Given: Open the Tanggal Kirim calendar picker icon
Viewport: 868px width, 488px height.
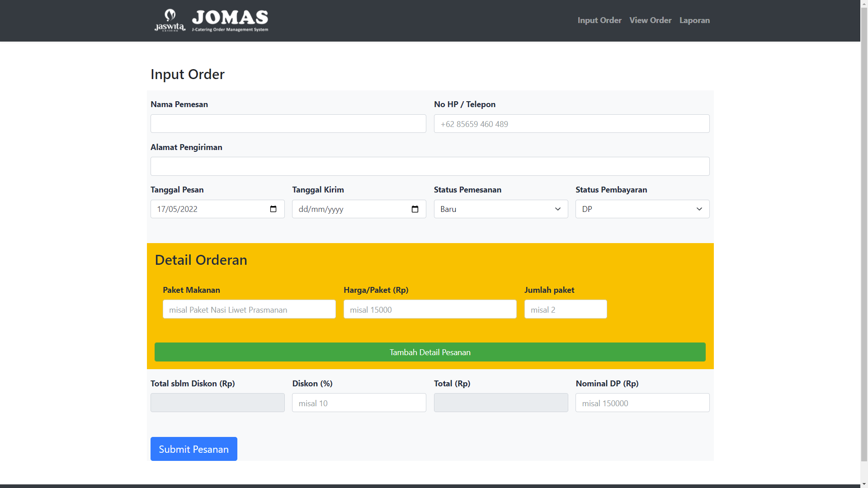Looking at the screenshot, I should (x=415, y=209).
